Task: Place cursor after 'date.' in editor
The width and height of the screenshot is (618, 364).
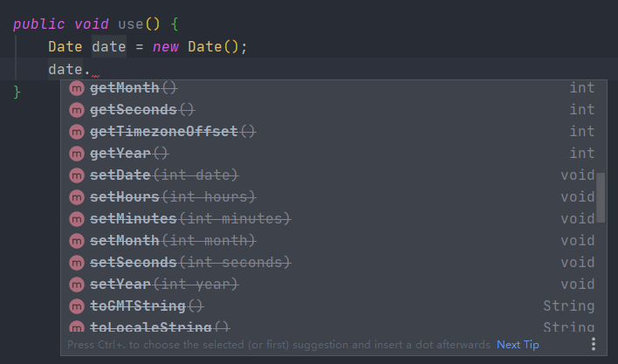Action: click(92, 70)
